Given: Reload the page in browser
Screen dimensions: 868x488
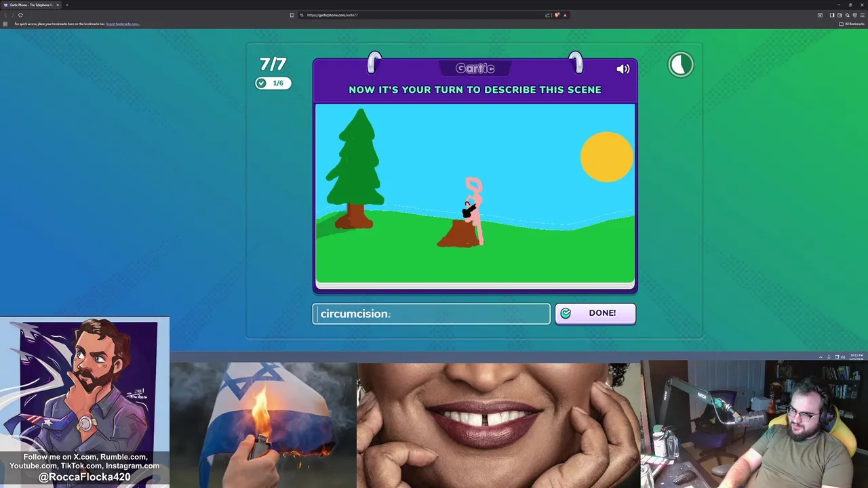Looking at the screenshot, I should 20,15.
